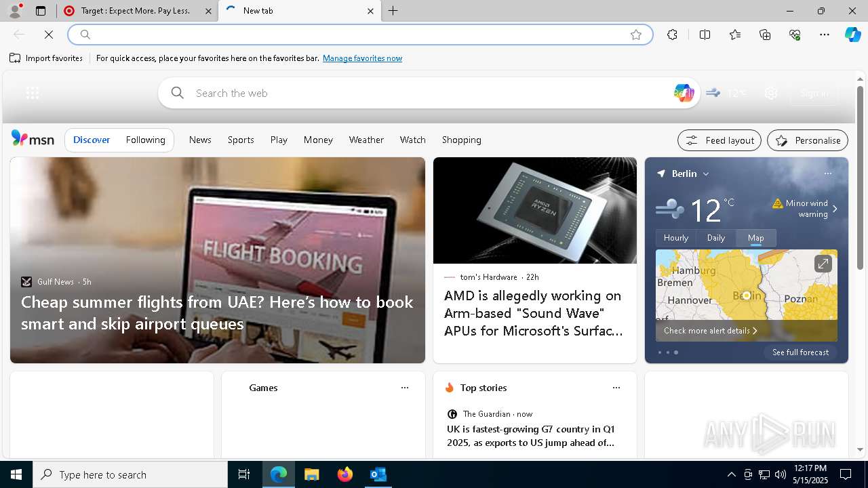Open Browser essentials heart icon
The width and height of the screenshot is (868, 488).
point(795,35)
